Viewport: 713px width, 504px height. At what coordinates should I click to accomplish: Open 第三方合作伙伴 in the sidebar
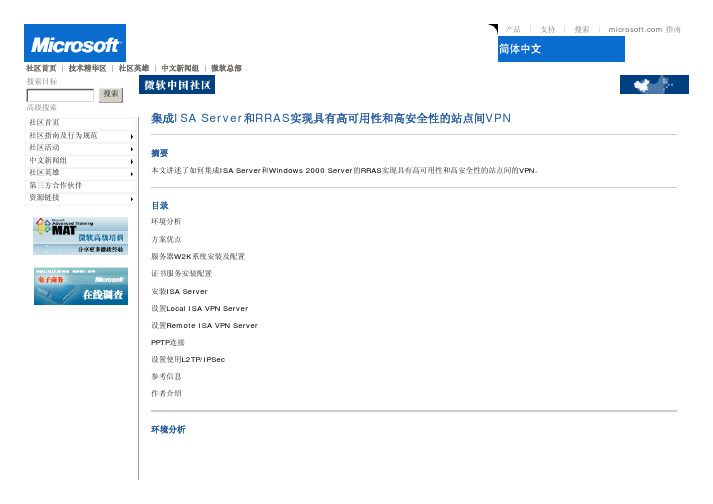pyautogui.click(x=55, y=185)
